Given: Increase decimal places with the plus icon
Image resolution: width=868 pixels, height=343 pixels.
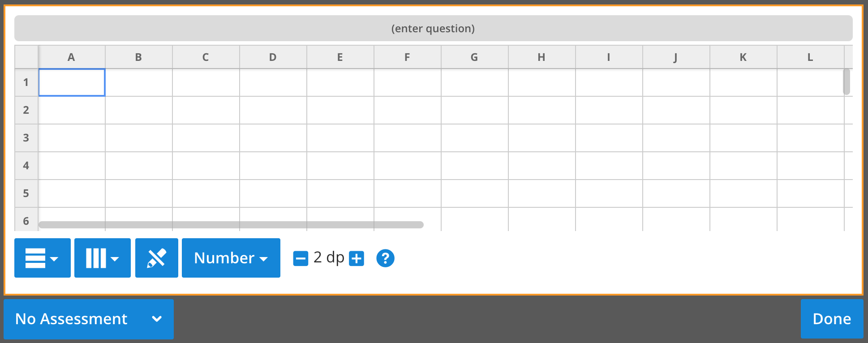Looking at the screenshot, I should pyautogui.click(x=356, y=258).
